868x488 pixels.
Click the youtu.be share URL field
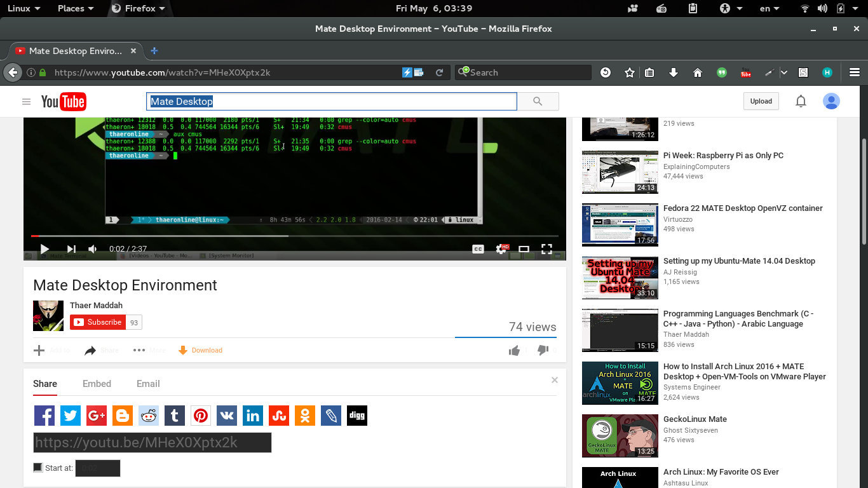click(x=153, y=442)
